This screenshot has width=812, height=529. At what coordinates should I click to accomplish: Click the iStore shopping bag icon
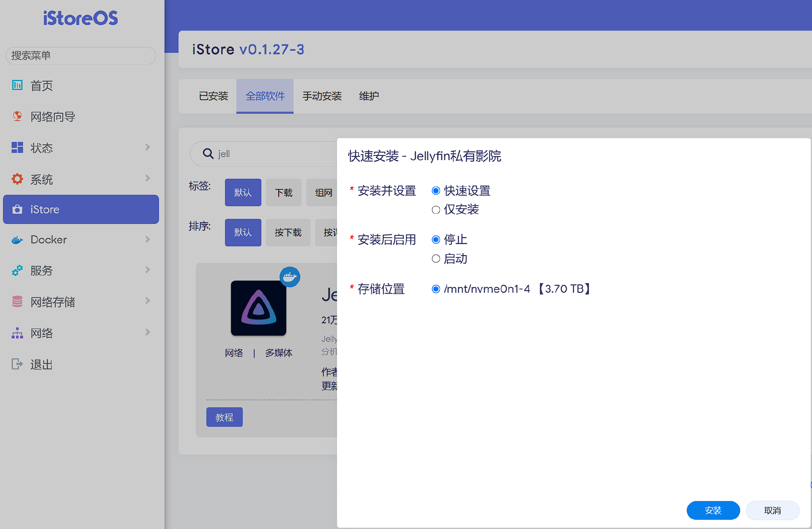click(x=17, y=209)
